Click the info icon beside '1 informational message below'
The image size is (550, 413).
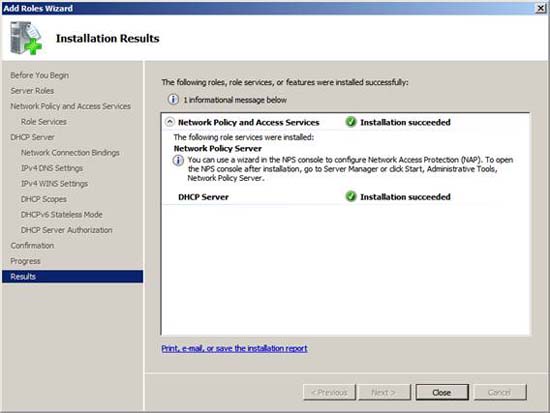(x=173, y=100)
